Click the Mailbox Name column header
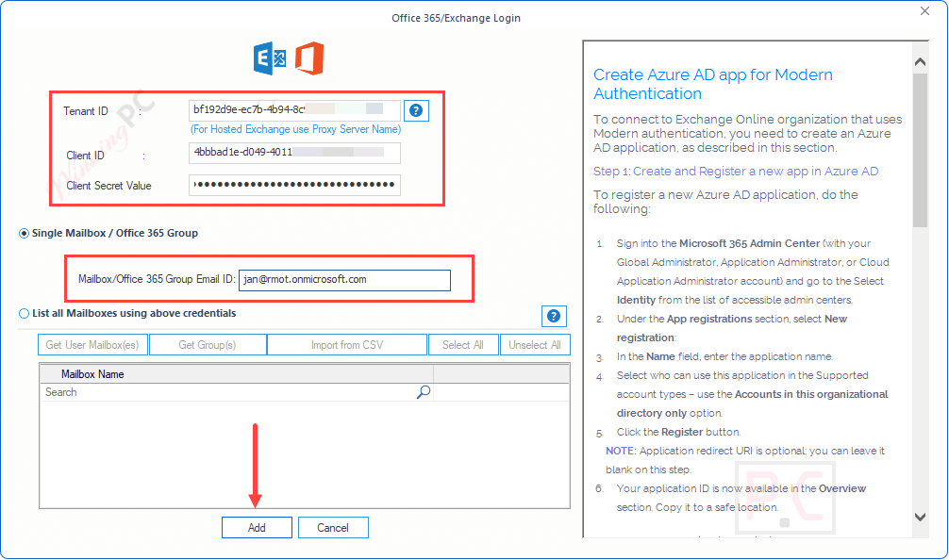This screenshot has width=949, height=560. [x=237, y=373]
